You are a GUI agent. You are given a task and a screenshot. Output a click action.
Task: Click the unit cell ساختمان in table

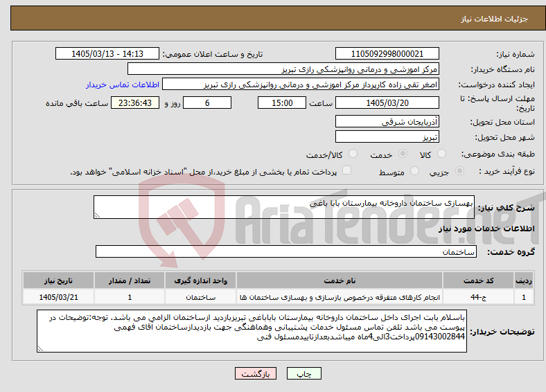coord(200,297)
